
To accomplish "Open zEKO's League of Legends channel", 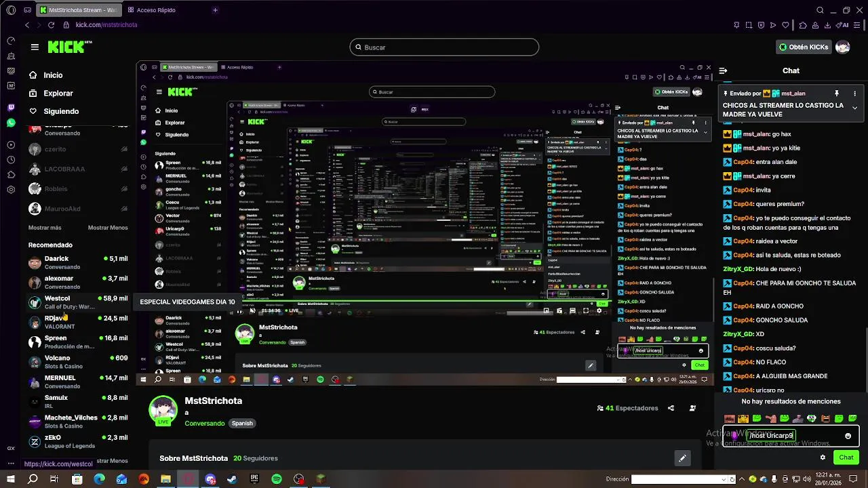I will coord(78,441).
